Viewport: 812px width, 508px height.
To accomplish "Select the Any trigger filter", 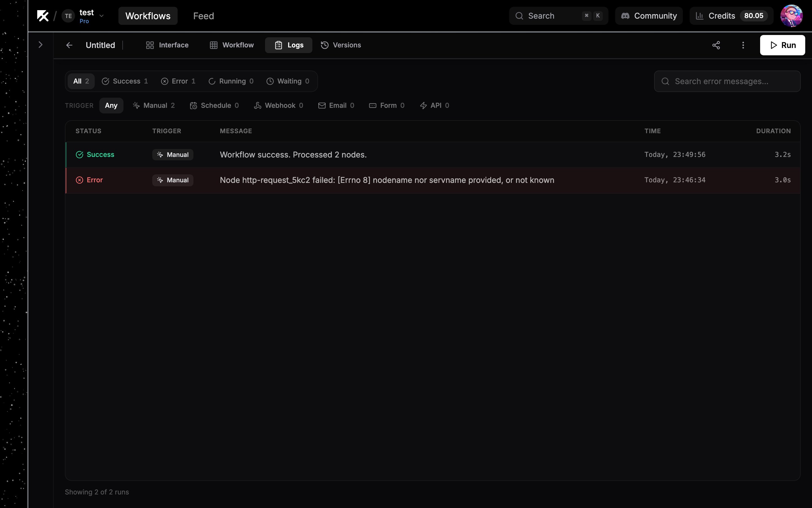I will point(111,106).
